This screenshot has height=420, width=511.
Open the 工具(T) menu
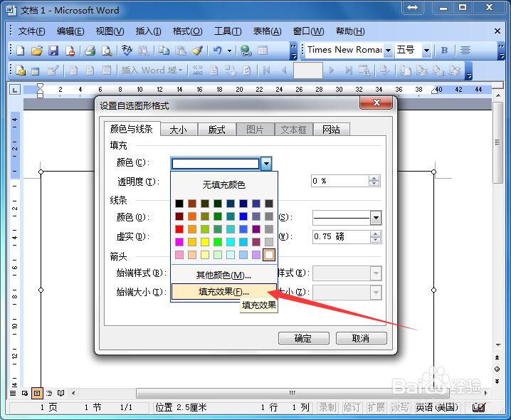228,31
